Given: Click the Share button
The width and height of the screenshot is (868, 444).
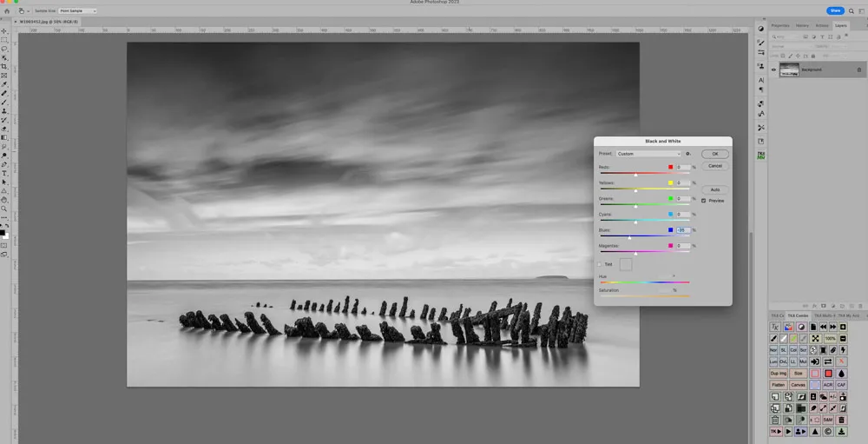Looking at the screenshot, I should (x=835, y=10).
